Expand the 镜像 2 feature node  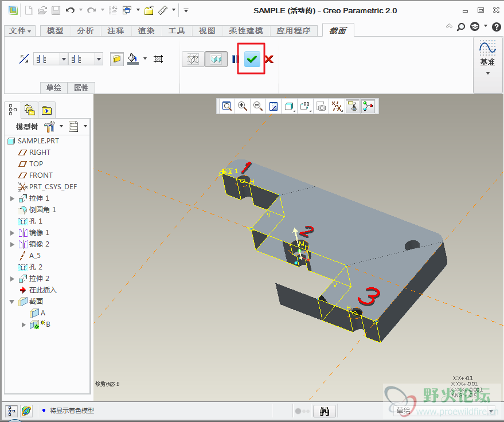[12, 244]
